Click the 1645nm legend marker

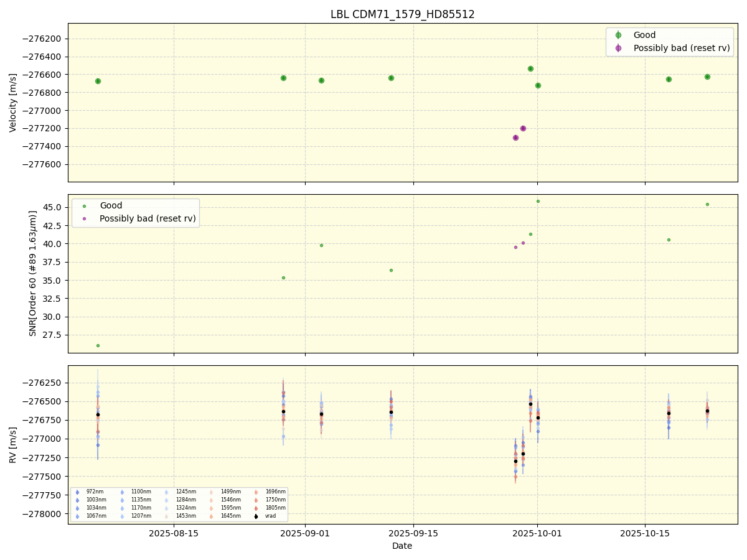[212, 516]
